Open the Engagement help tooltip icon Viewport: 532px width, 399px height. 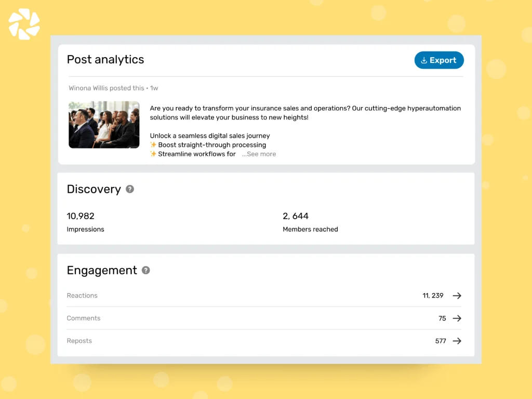point(145,270)
